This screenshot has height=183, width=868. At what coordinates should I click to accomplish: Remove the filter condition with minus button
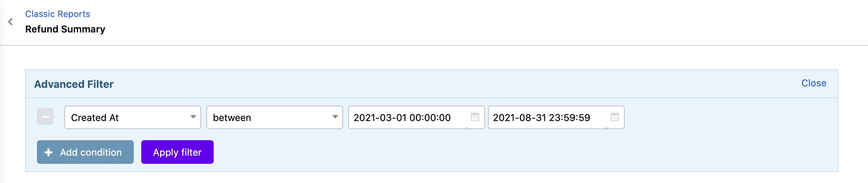coord(45,117)
